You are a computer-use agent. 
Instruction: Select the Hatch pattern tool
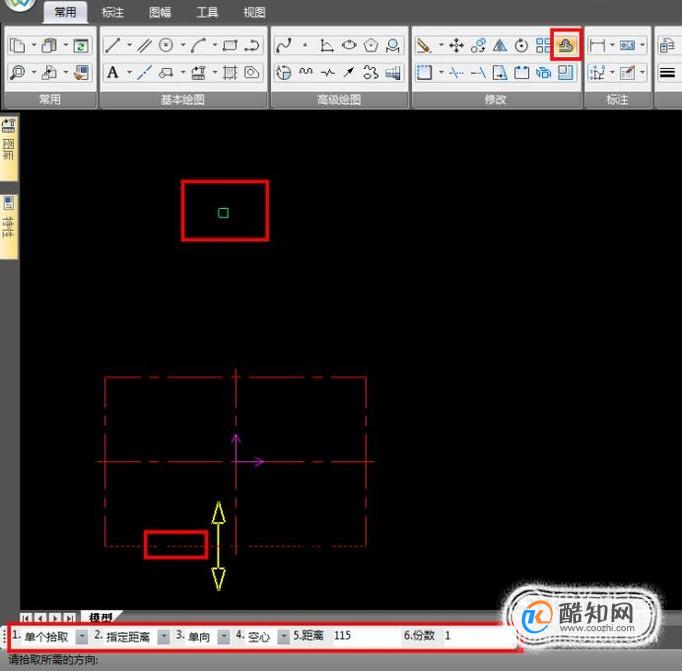tap(230, 72)
